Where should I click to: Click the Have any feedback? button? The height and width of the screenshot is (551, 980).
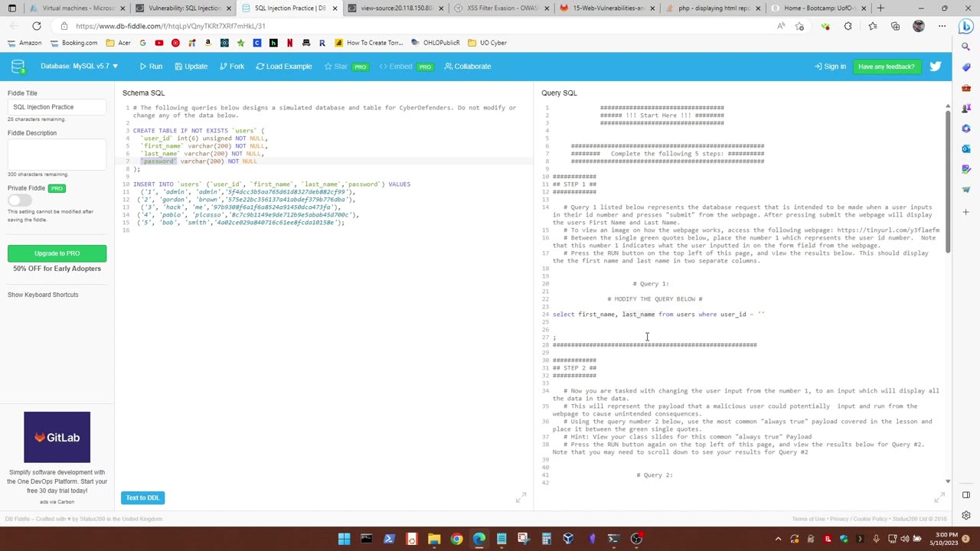coord(887,67)
